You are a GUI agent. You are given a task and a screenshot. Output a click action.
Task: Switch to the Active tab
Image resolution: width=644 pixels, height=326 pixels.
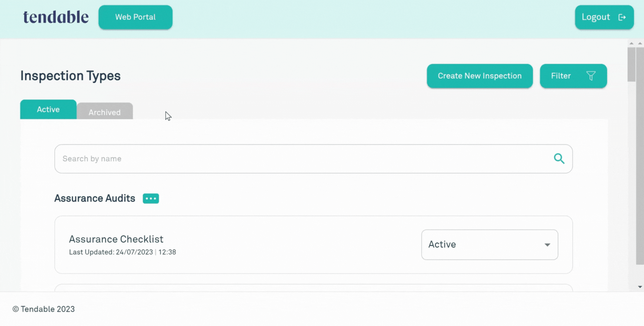(x=48, y=110)
